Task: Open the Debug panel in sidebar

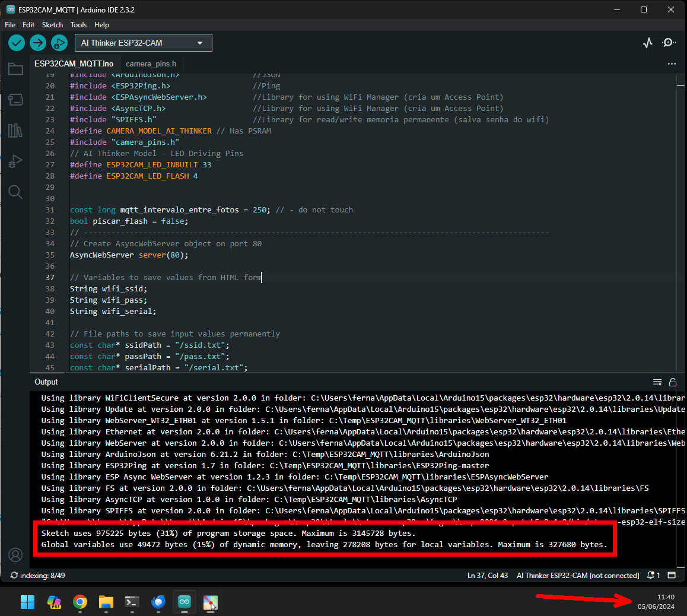Action: (15, 161)
